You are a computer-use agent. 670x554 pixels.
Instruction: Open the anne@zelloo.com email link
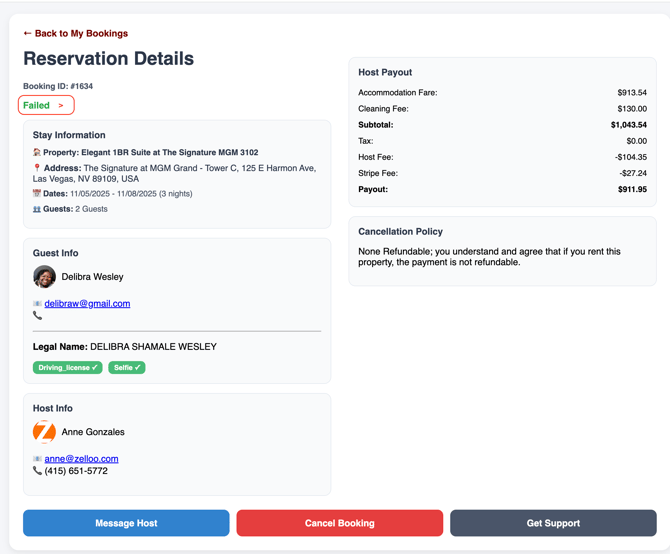pyautogui.click(x=81, y=459)
